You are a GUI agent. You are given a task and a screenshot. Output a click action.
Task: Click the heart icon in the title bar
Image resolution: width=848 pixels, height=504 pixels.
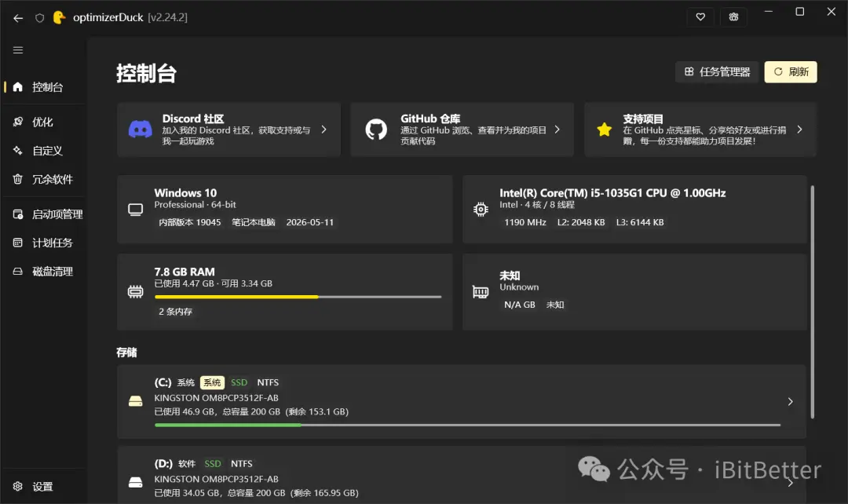click(700, 17)
